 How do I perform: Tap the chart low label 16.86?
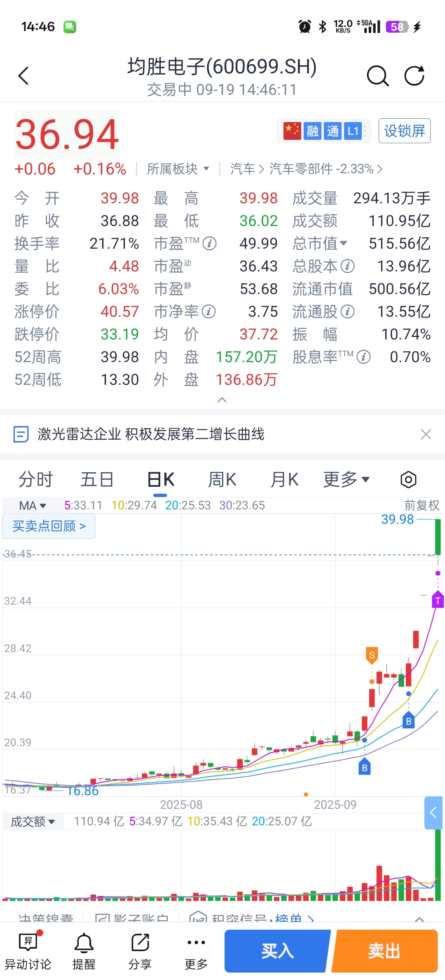[82, 791]
